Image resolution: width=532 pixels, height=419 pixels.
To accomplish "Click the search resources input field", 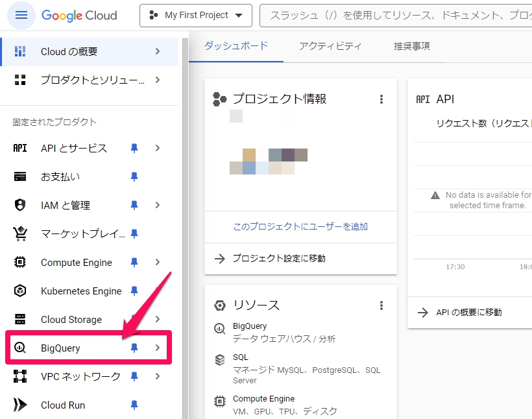I will click(396, 15).
